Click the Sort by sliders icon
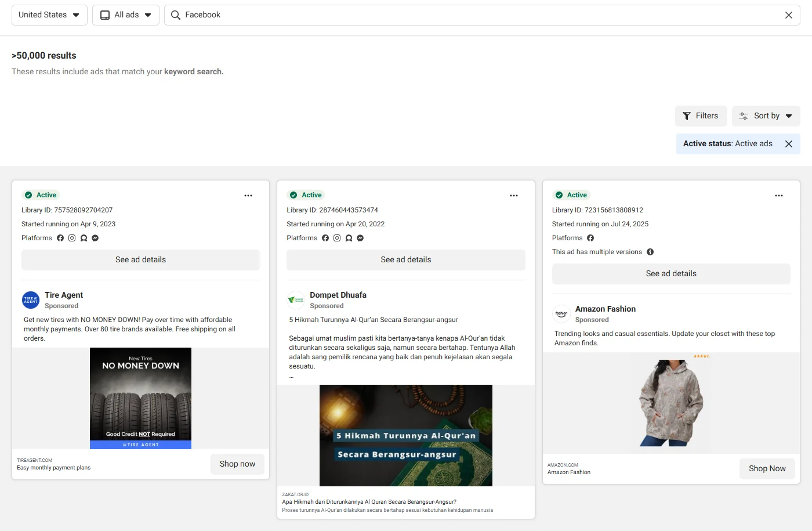812x531 pixels. pyautogui.click(x=744, y=116)
